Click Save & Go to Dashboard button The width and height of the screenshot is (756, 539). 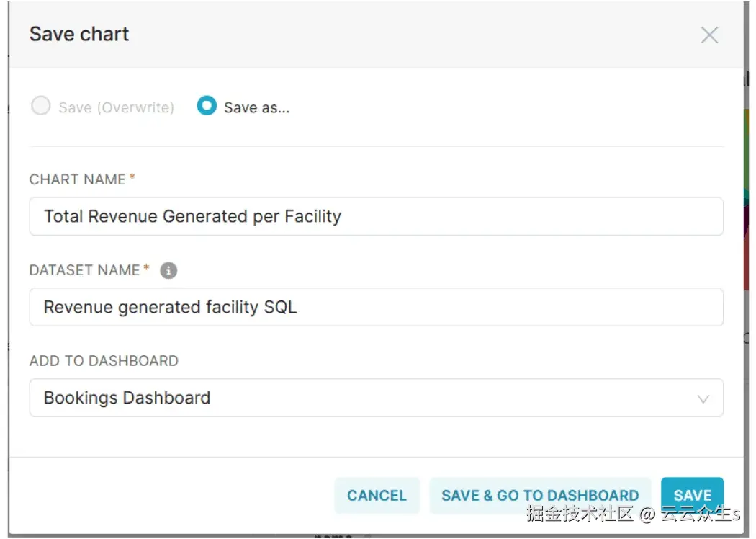(540, 495)
